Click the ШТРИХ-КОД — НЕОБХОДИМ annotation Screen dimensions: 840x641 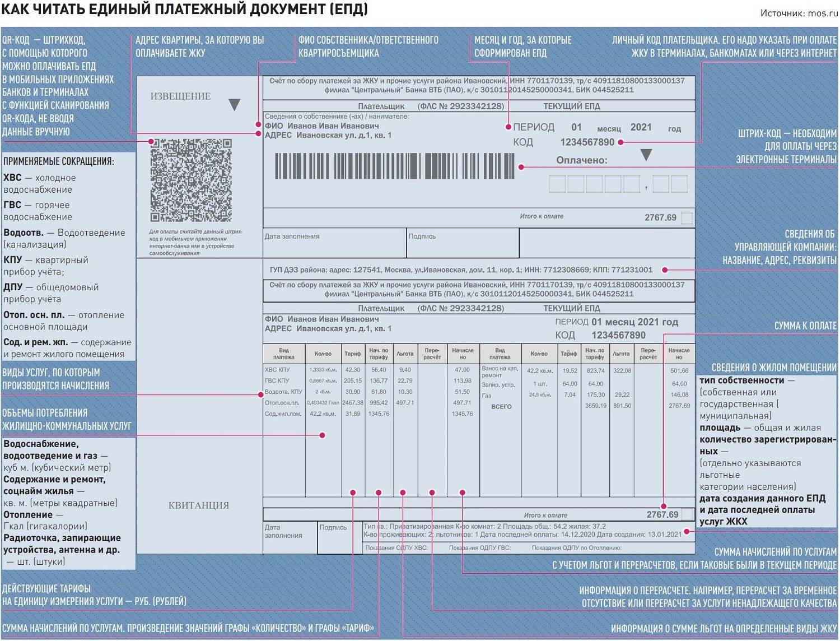point(787,147)
